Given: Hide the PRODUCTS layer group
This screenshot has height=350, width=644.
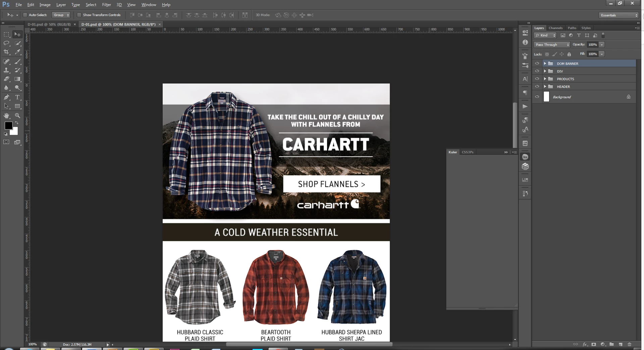Looking at the screenshot, I should pyautogui.click(x=537, y=79).
